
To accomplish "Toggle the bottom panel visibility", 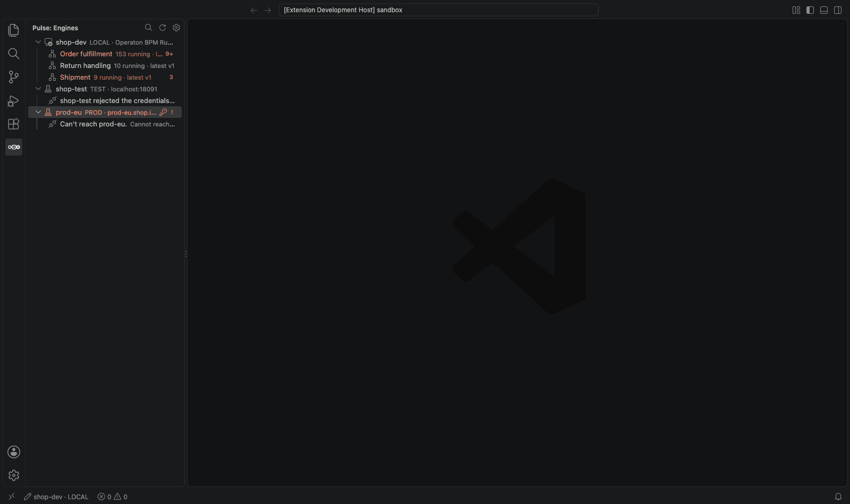I will pos(824,10).
